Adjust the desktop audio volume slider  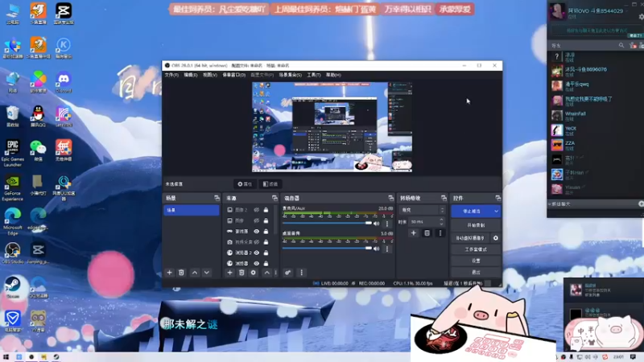(x=328, y=248)
